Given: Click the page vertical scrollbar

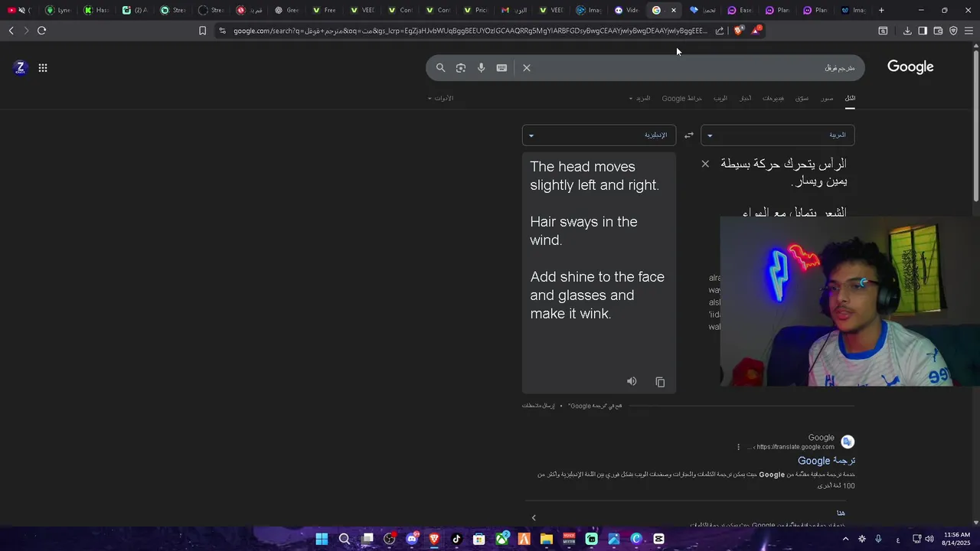Looking at the screenshot, I should 975,124.
